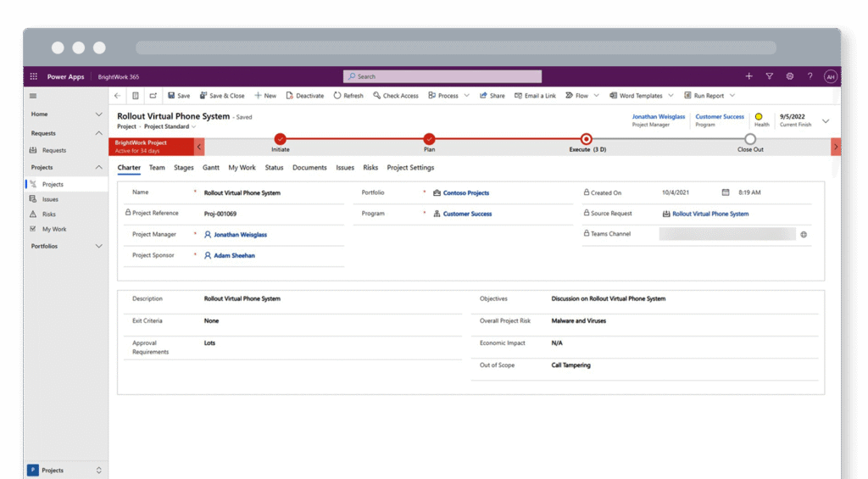The image size is (868, 479).
Task: Open the Contoso Projects portfolio link
Action: pyautogui.click(x=465, y=193)
